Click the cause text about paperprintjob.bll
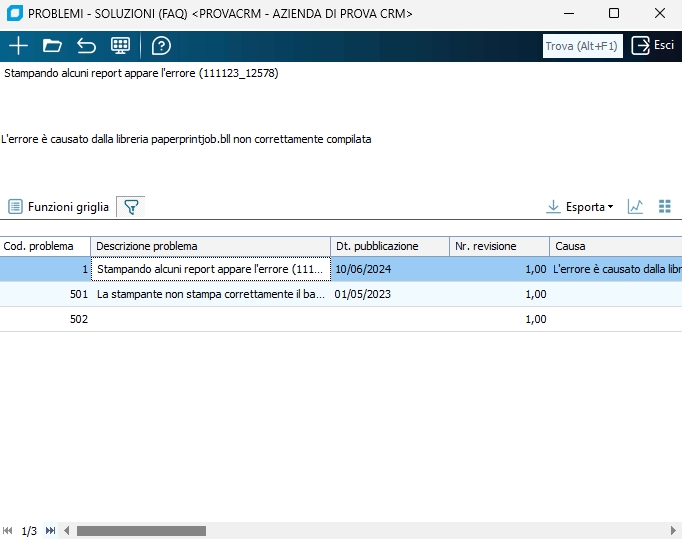Screen dimensions: 682x539 pos(186,139)
